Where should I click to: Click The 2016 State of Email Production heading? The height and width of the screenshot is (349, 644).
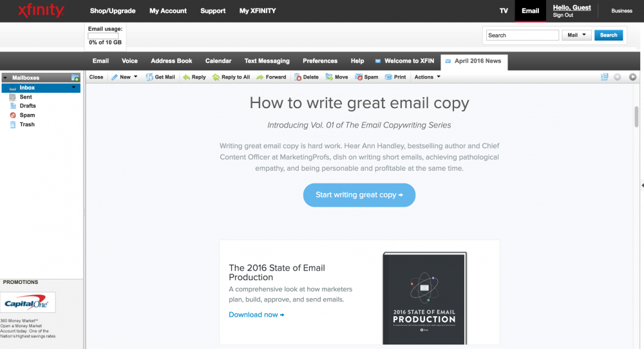pyautogui.click(x=277, y=272)
